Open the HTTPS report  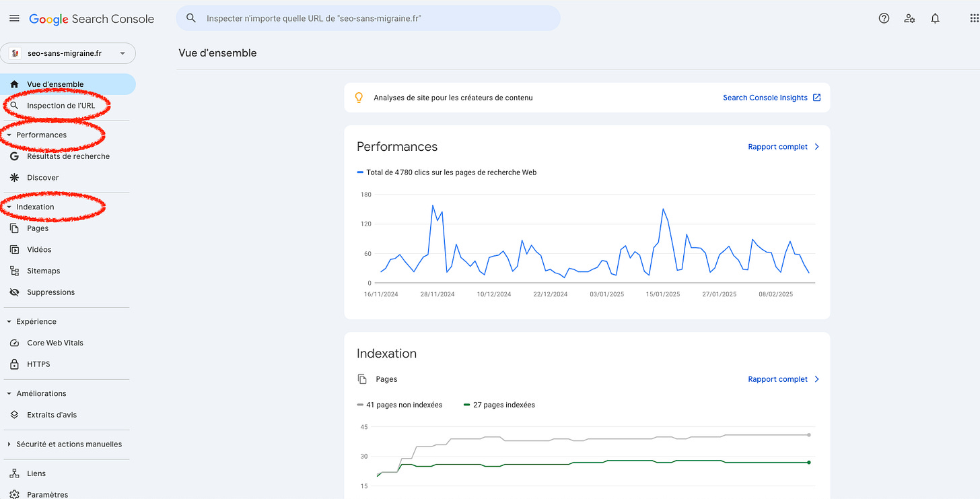click(x=38, y=364)
